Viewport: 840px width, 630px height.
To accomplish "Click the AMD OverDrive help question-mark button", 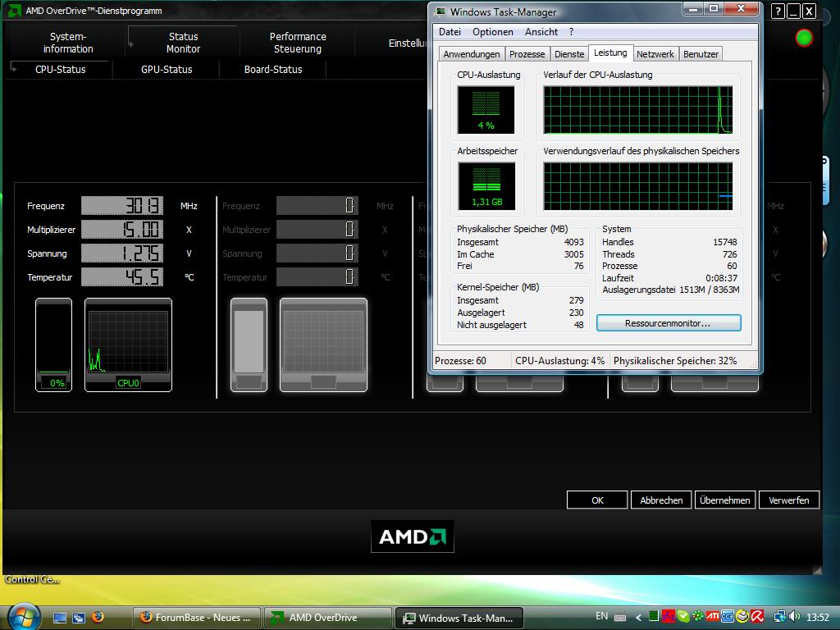I will pyautogui.click(x=778, y=11).
